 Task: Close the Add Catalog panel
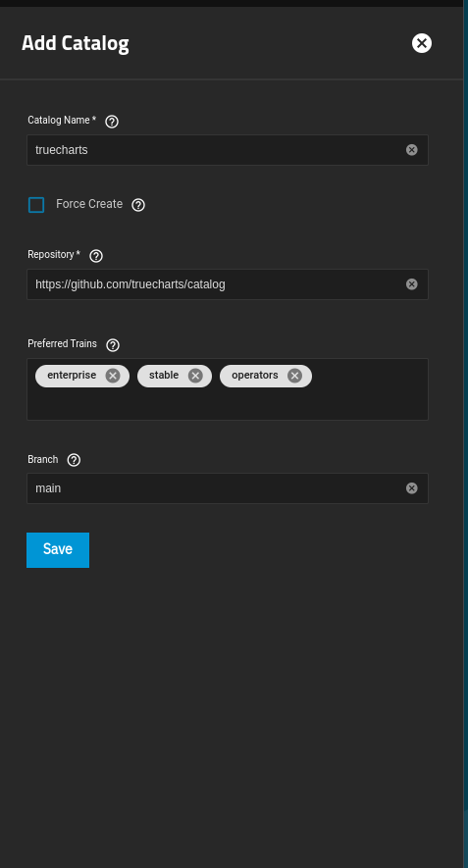coord(422,43)
